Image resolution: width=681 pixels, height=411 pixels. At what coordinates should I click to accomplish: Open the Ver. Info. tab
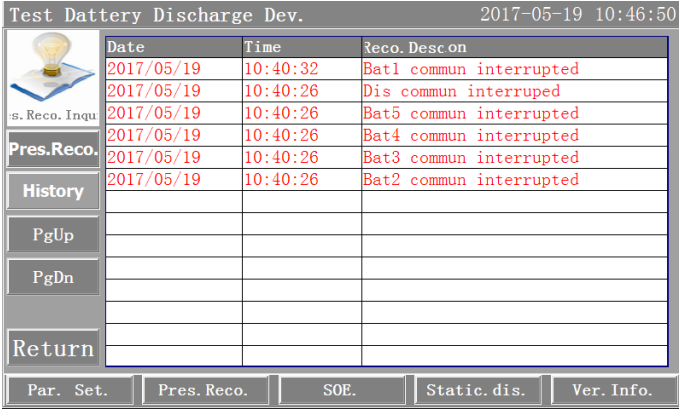pos(613,390)
